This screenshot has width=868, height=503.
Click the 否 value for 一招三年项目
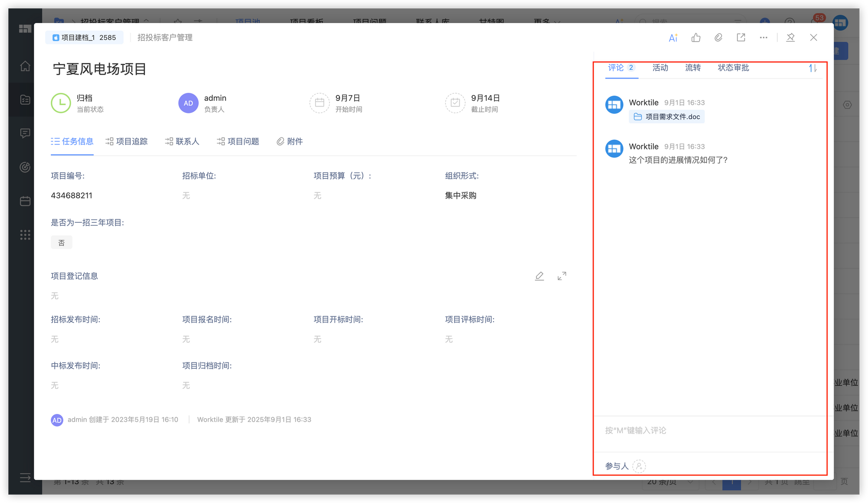62,243
